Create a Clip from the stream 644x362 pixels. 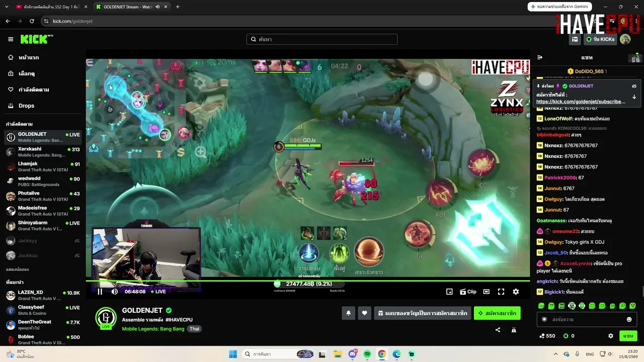tap(468, 292)
